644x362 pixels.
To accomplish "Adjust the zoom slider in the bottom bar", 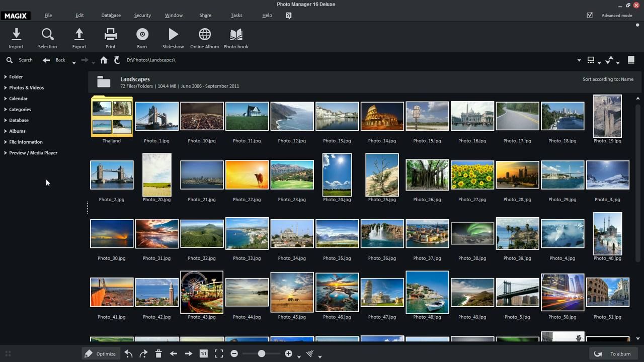I will pyautogui.click(x=261, y=353).
